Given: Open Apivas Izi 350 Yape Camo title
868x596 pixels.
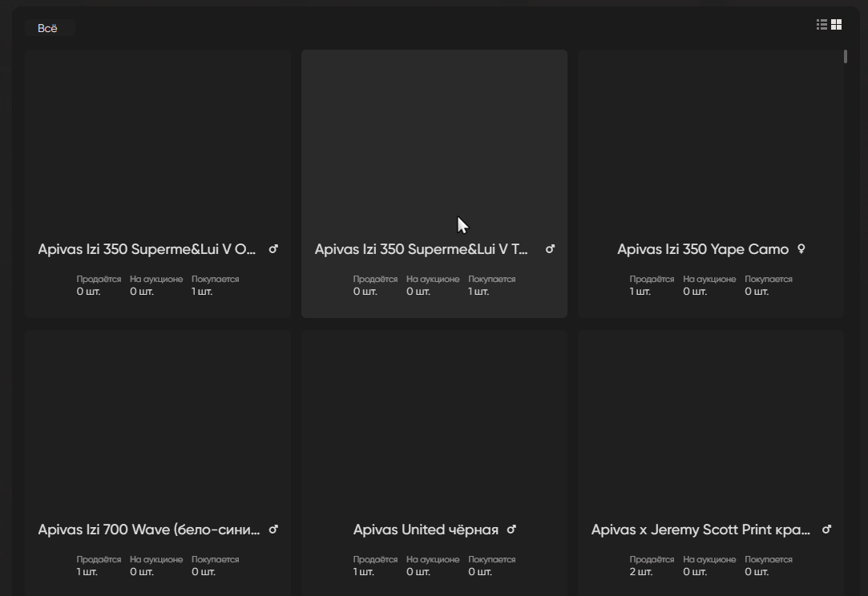Looking at the screenshot, I should (703, 250).
